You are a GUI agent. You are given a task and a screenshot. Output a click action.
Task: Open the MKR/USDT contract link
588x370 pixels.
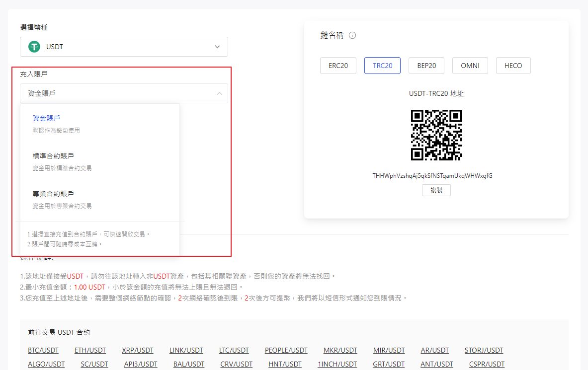tap(340, 350)
